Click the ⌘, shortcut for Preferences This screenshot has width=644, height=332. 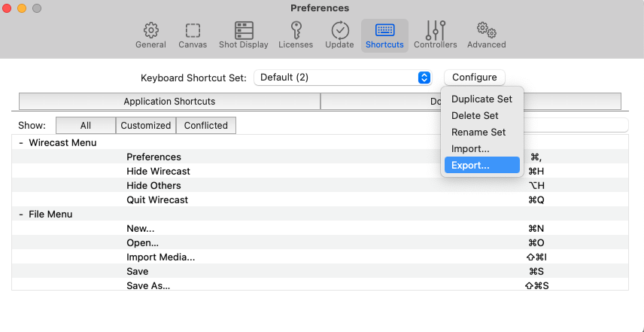(x=537, y=157)
